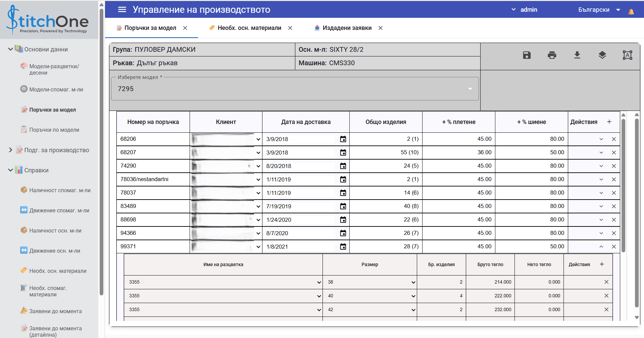Open the notifications bell
644x338 pixels.
click(631, 12)
